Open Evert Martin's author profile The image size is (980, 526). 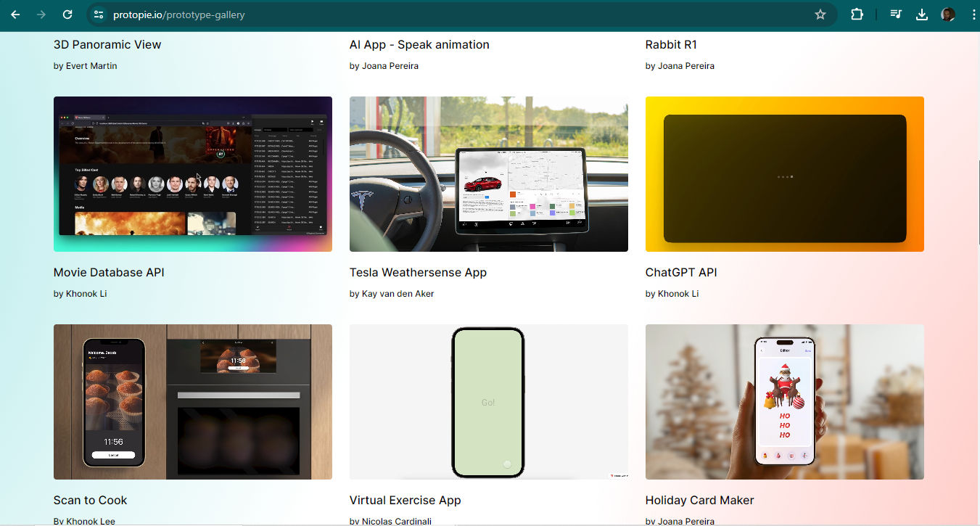91,65
